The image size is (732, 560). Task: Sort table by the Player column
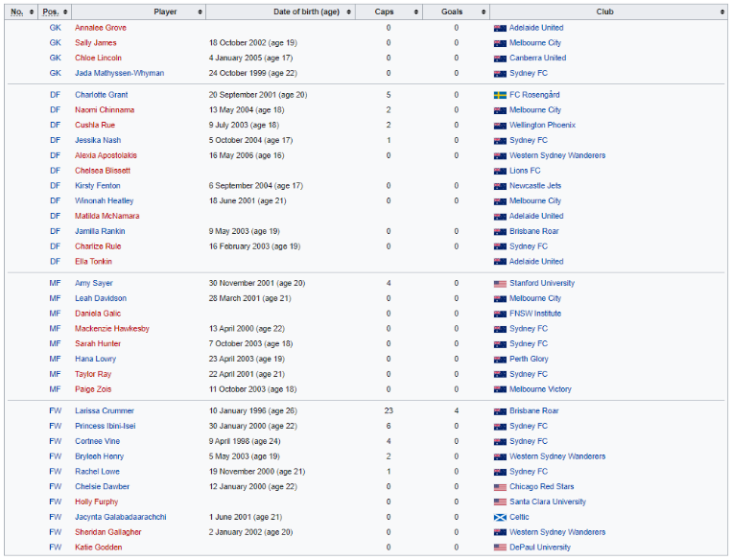click(x=165, y=12)
